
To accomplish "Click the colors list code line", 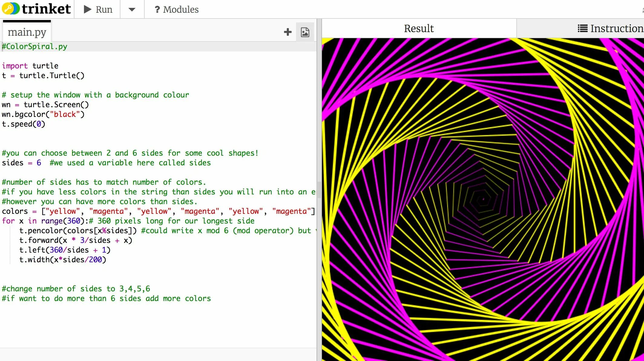I will (157, 211).
